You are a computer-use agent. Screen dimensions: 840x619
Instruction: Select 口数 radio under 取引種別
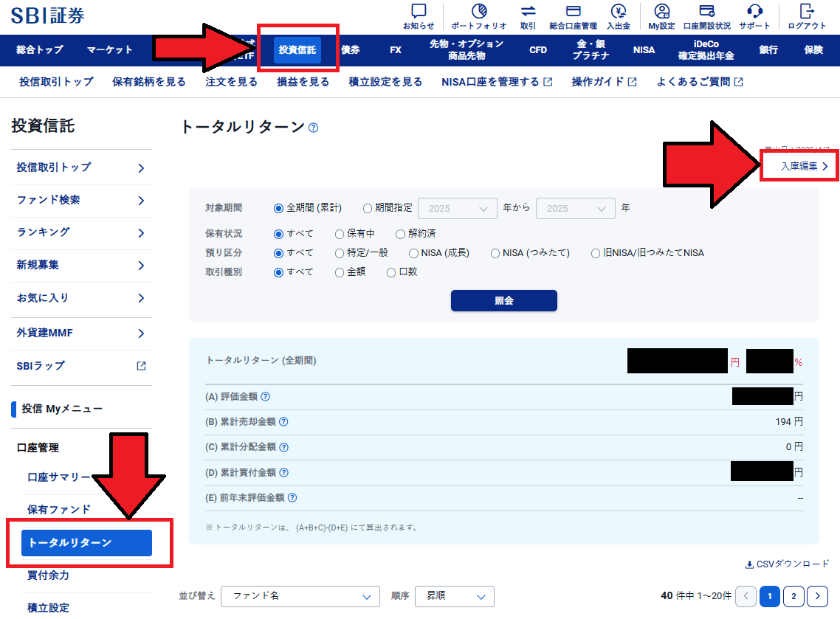(391, 272)
